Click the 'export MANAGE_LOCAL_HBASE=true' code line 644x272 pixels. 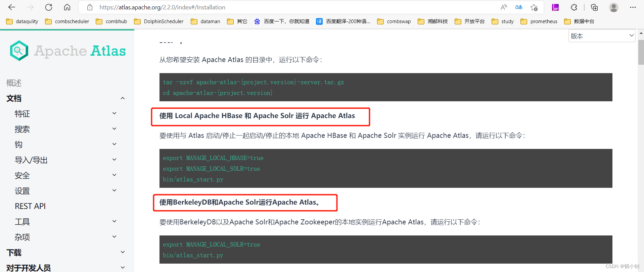point(213,158)
